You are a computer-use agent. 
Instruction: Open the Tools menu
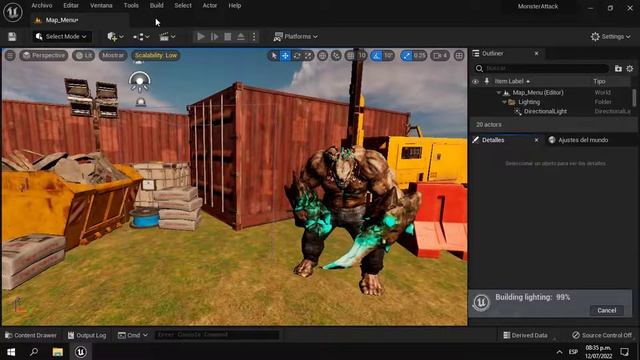(x=131, y=6)
